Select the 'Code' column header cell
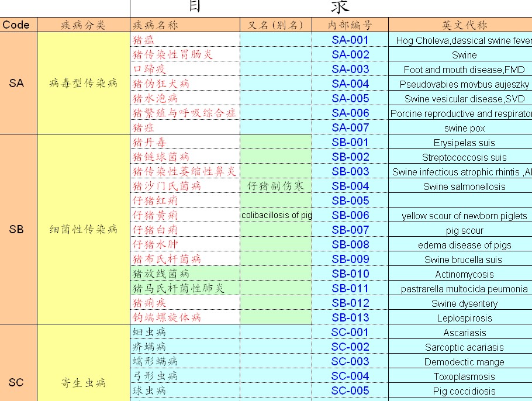The height and width of the screenshot is (401, 532). click(x=16, y=25)
